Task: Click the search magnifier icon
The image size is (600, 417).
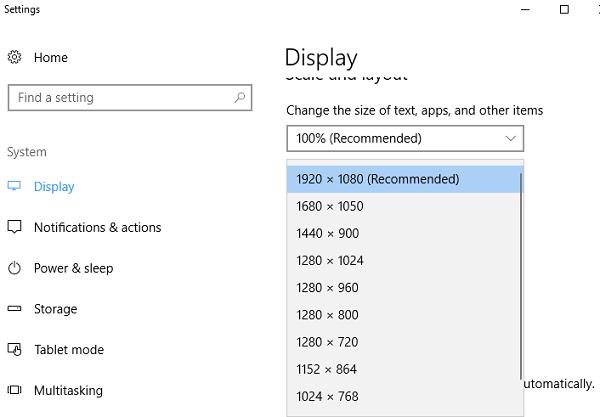Action: pos(240,98)
